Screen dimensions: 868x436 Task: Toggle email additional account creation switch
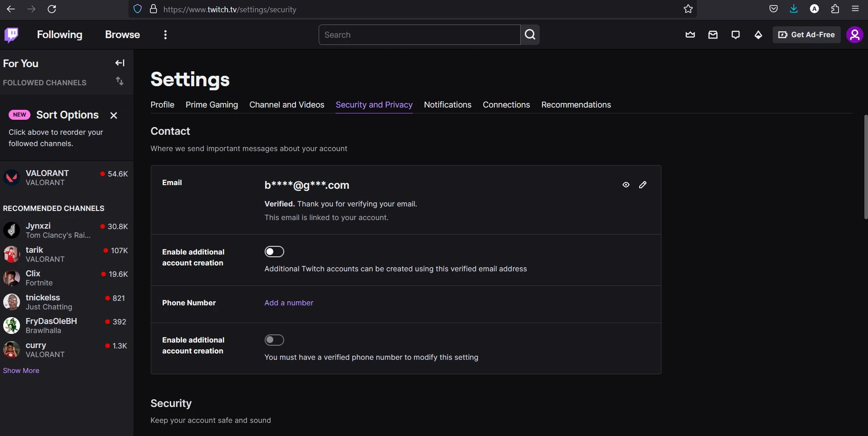click(x=275, y=251)
